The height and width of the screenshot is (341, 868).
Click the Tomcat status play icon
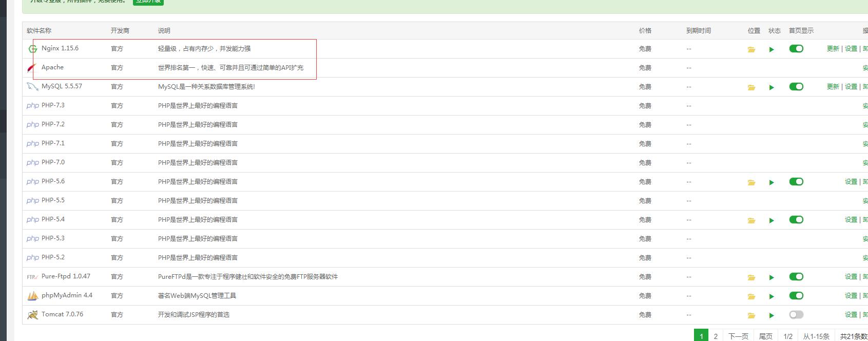(x=771, y=315)
